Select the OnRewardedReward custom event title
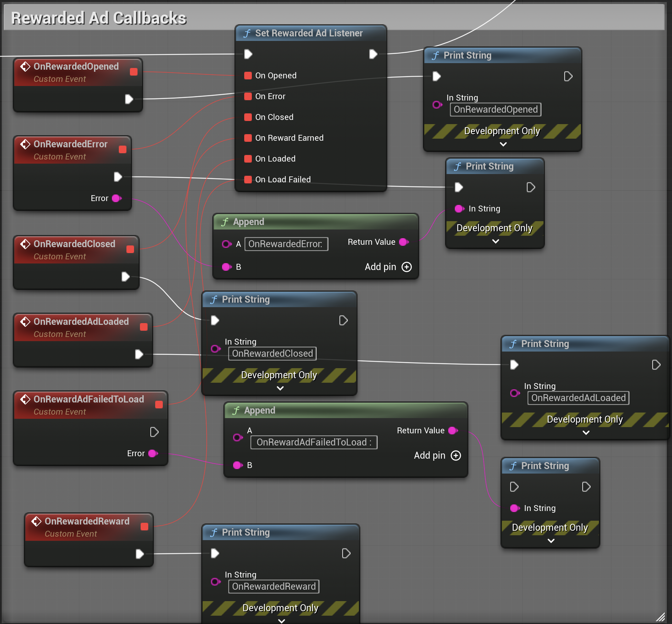The height and width of the screenshot is (624, 672). click(x=87, y=521)
